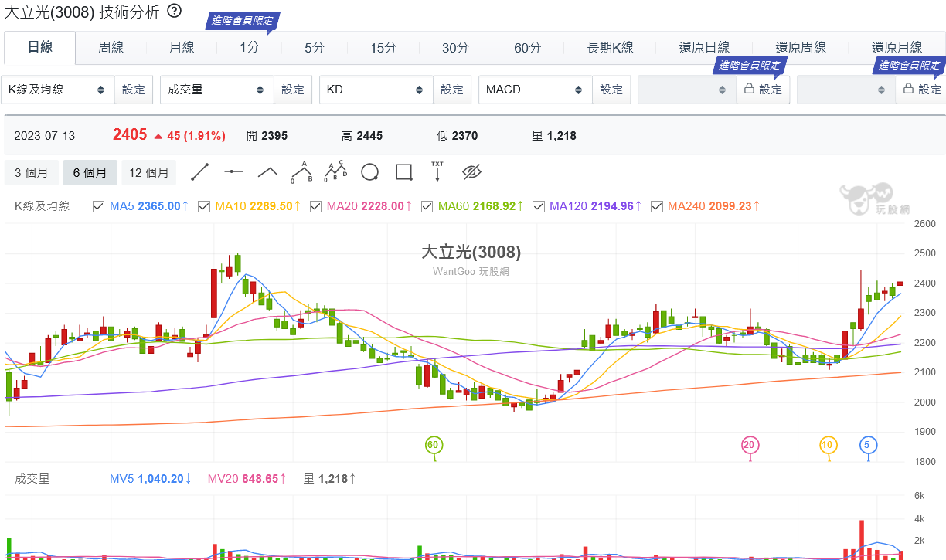This screenshot has width=946, height=560.
Task: Select the rectangle drawing tool
Action: [x=403, y=171]
